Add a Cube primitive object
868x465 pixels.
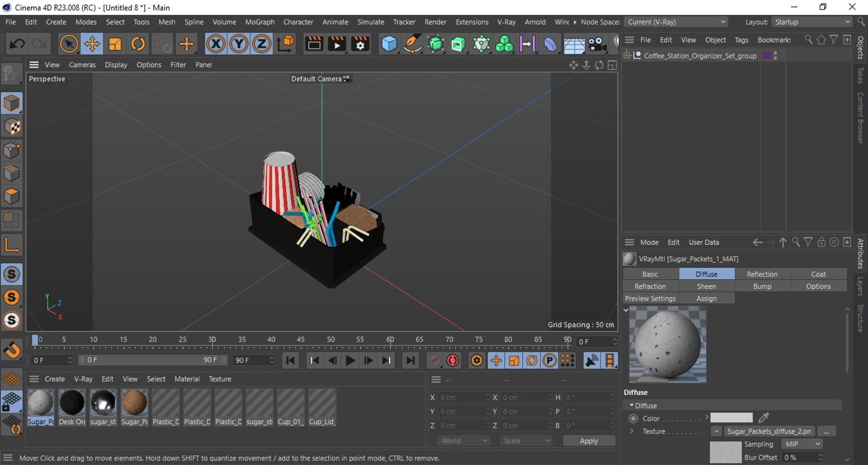(x=389, y=44)
